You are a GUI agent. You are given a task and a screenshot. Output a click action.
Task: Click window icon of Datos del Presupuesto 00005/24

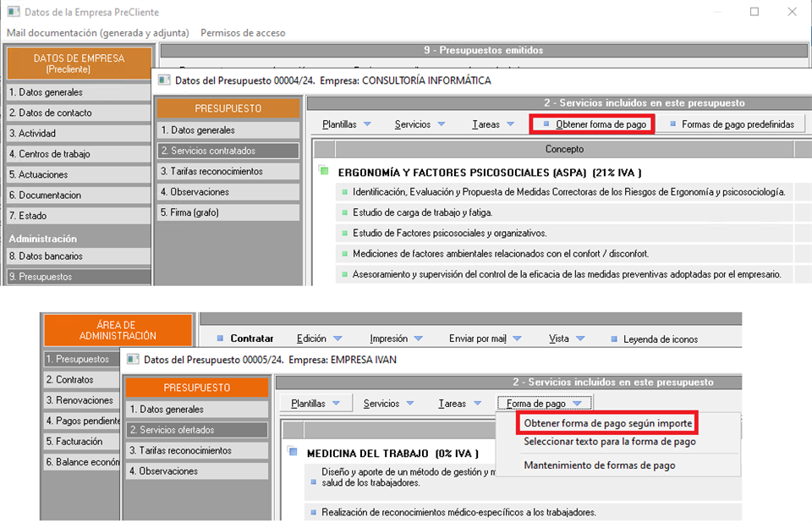(132, 359)
